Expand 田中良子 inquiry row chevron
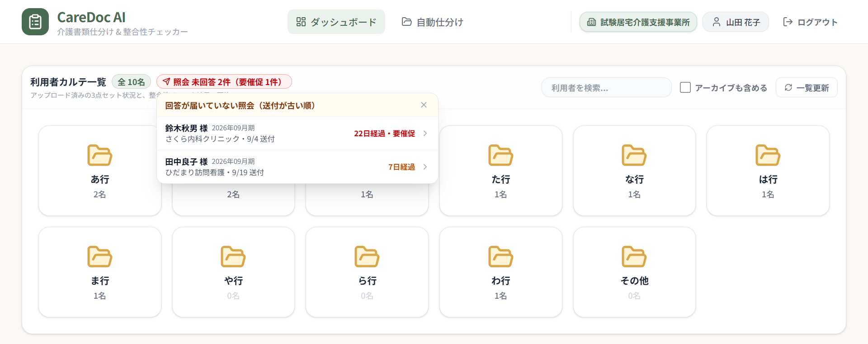Image resolution: width=868 pixels, height=344 pixels. (x=425, y=167)
